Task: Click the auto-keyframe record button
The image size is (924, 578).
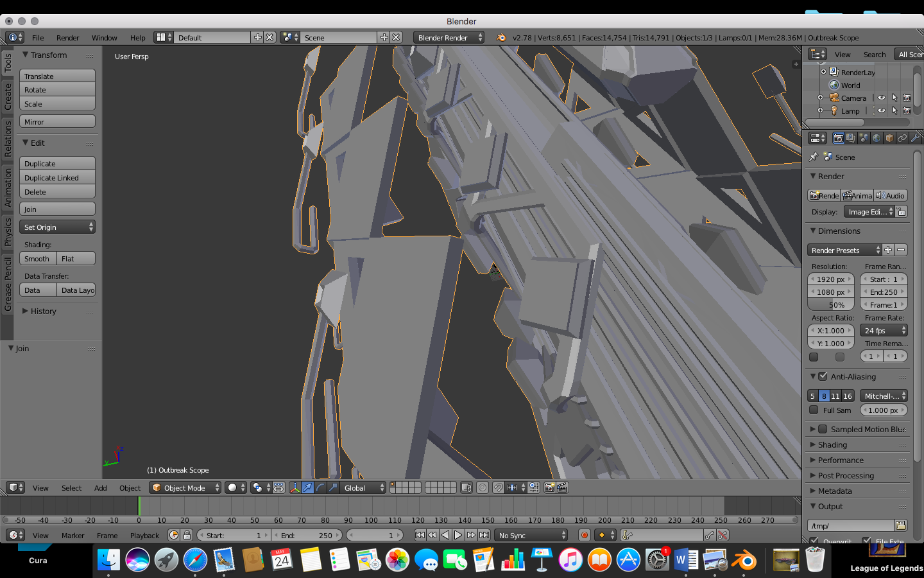Action: point(584,535)
